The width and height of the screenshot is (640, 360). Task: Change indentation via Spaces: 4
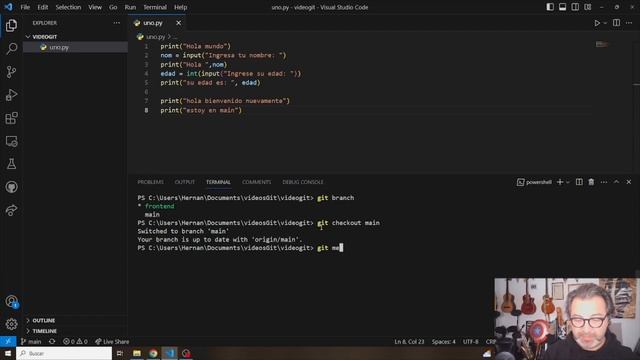point(444,342)
